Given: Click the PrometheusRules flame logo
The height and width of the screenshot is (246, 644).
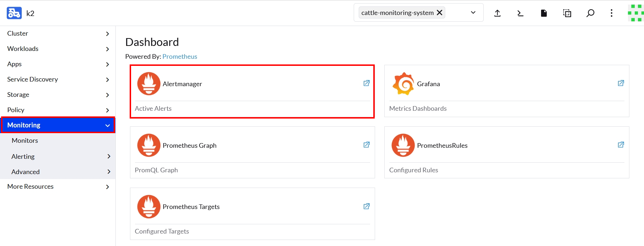Looking at the screenshot, I should click(x=403, y=145).
